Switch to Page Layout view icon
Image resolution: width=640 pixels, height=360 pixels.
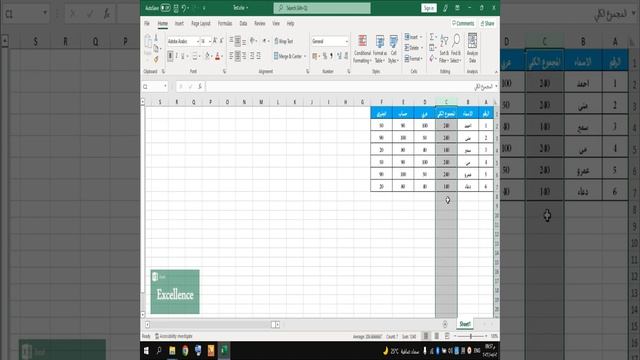coord(436,336)
